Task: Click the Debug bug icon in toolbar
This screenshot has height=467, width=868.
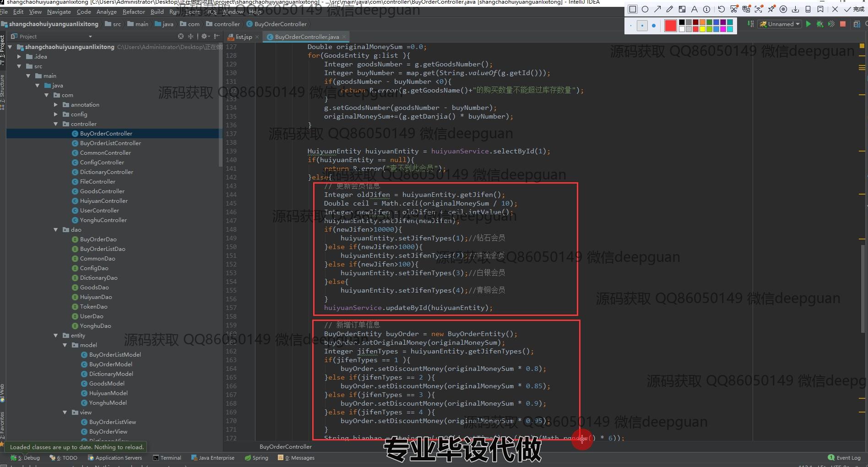Action: [819, 24]
